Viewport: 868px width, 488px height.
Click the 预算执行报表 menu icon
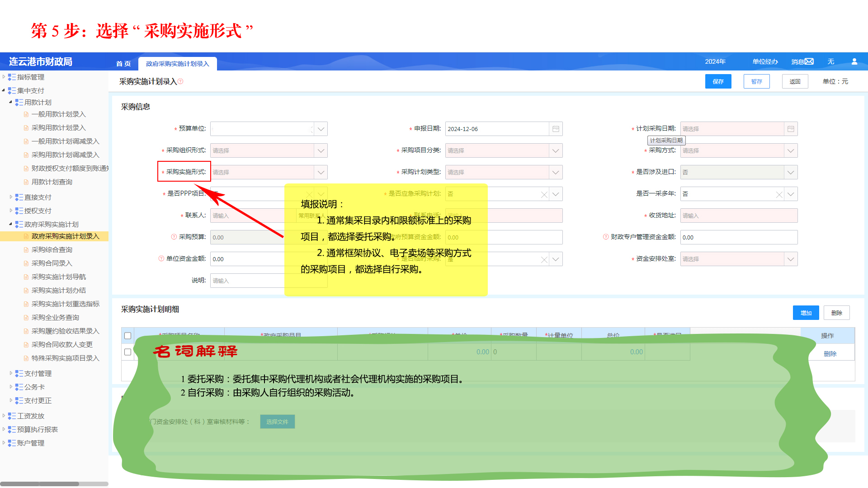tap(12, 430)
